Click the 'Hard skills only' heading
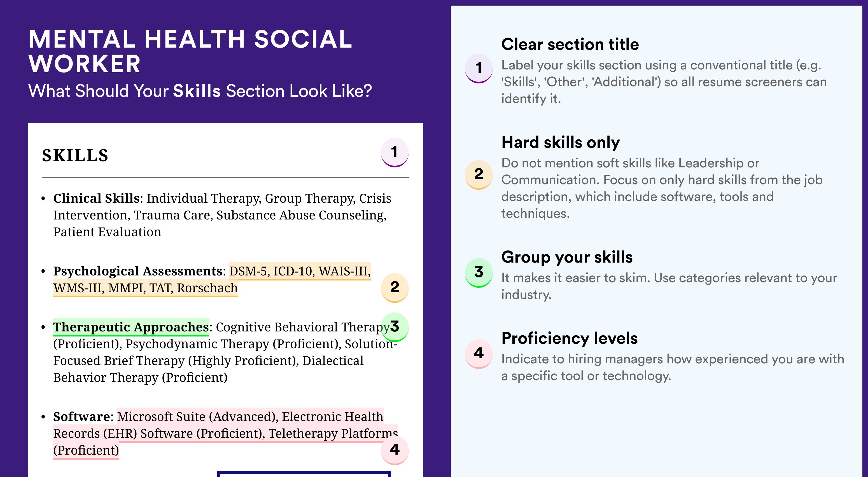 click(x=560, y=142)
